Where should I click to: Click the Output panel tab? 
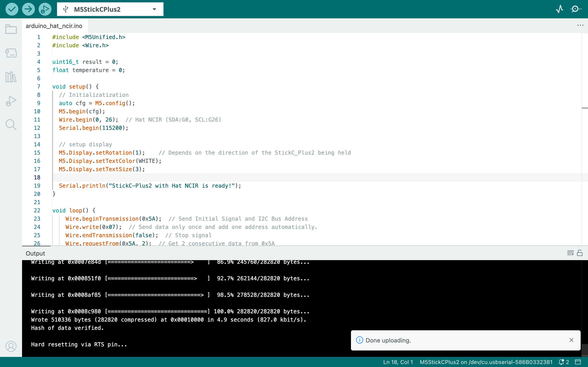point(35,253)
